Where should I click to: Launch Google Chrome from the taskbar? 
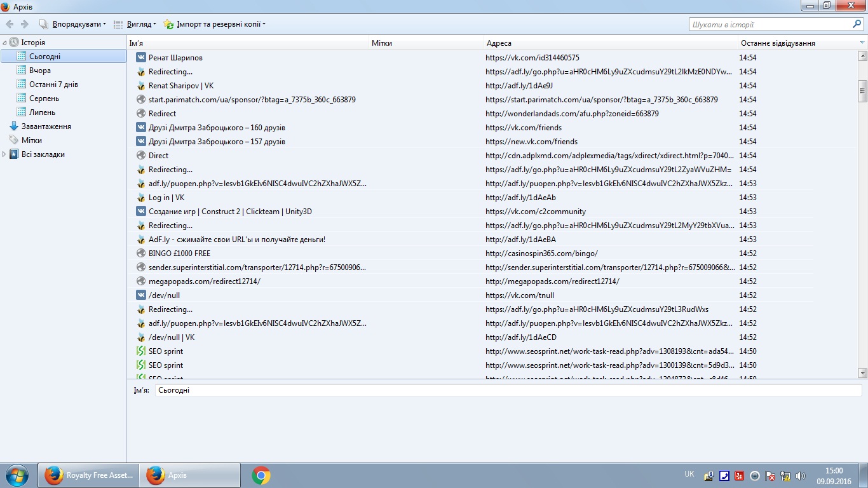[x=261, y=475]
